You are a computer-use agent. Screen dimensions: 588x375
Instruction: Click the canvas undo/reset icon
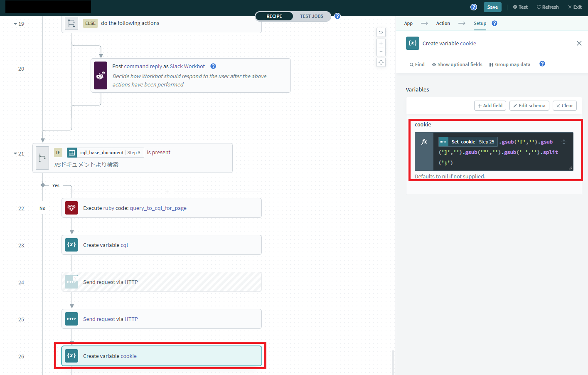381,32
